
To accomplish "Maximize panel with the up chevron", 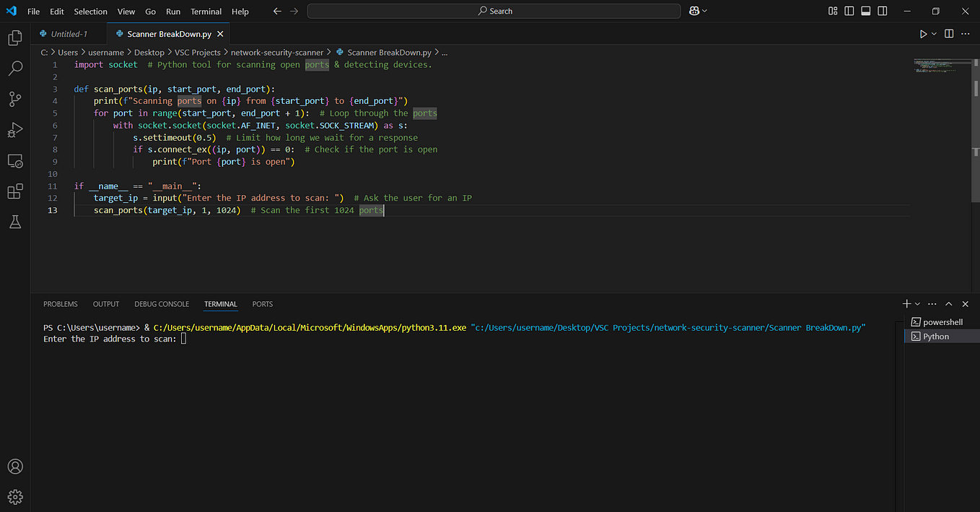I will pos(949,304).
